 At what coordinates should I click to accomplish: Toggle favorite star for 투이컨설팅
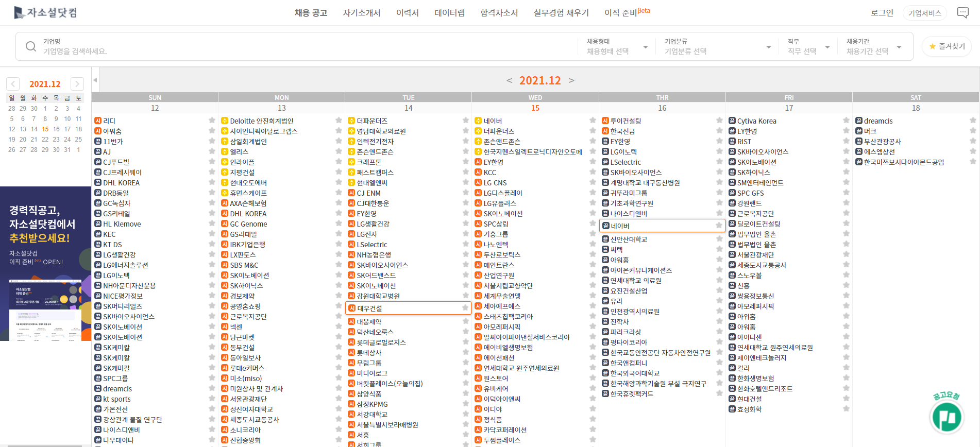[x=719, y=120]
